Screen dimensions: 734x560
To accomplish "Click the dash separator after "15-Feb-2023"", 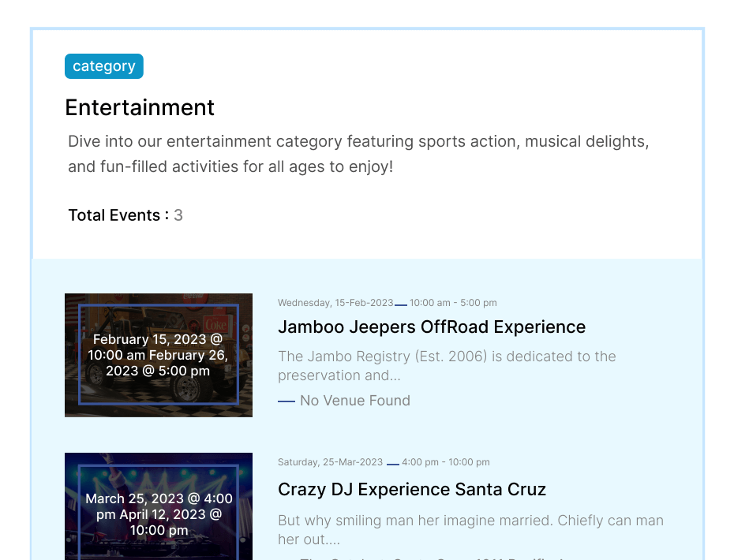I will [x=401, y=304].
